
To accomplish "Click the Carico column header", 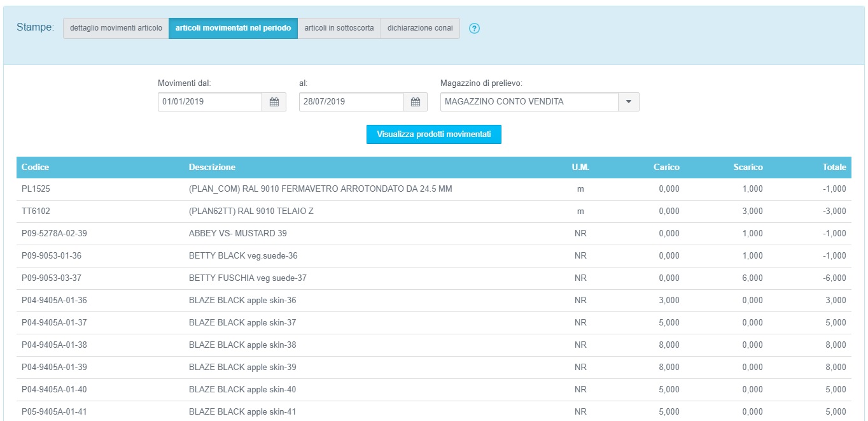I will click(666, 168).
